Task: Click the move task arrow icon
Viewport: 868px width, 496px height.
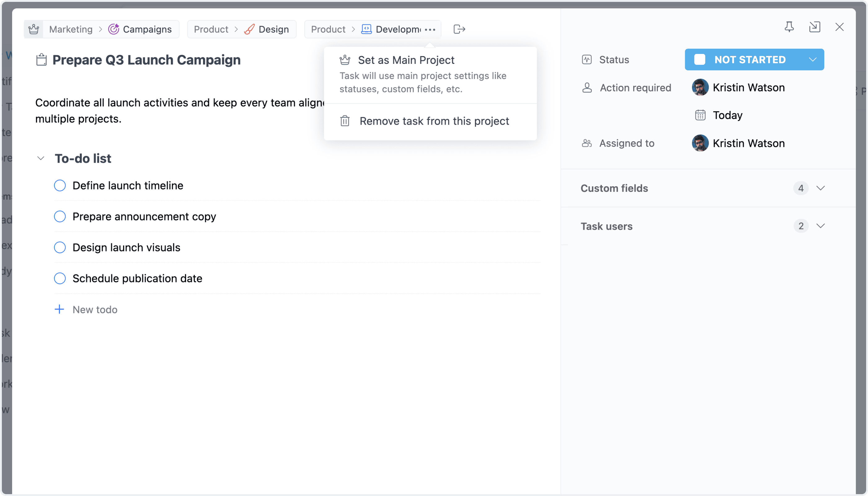Action: point(459,29)
